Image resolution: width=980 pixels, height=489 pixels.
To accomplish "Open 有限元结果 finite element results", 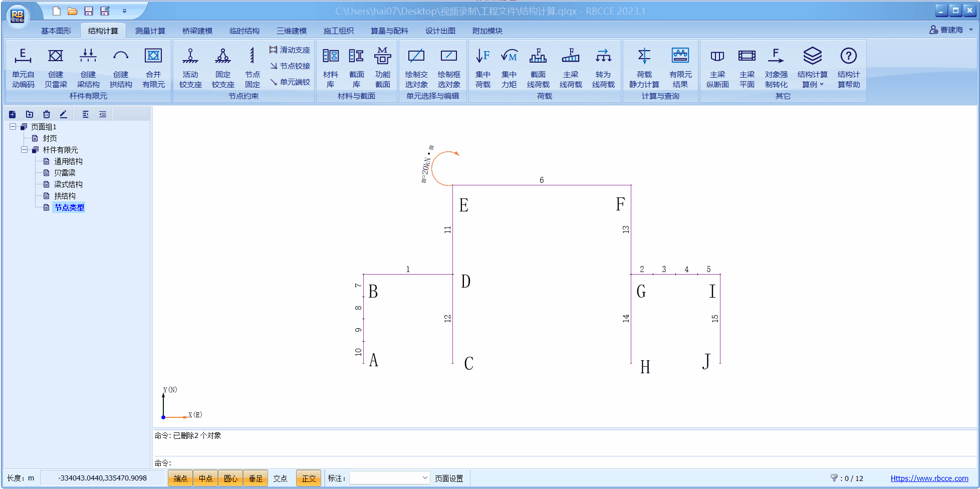I will pyautogui.click(x=680, y=68).
